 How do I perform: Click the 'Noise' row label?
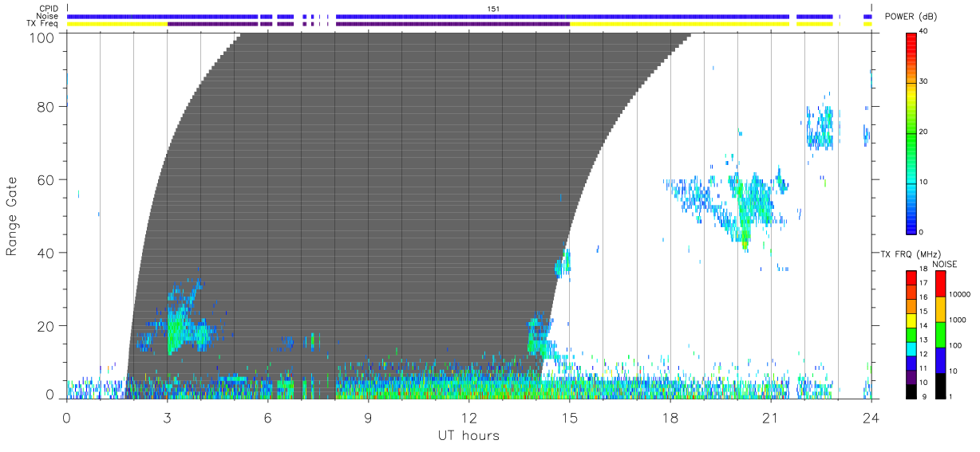tap(49, 16)
